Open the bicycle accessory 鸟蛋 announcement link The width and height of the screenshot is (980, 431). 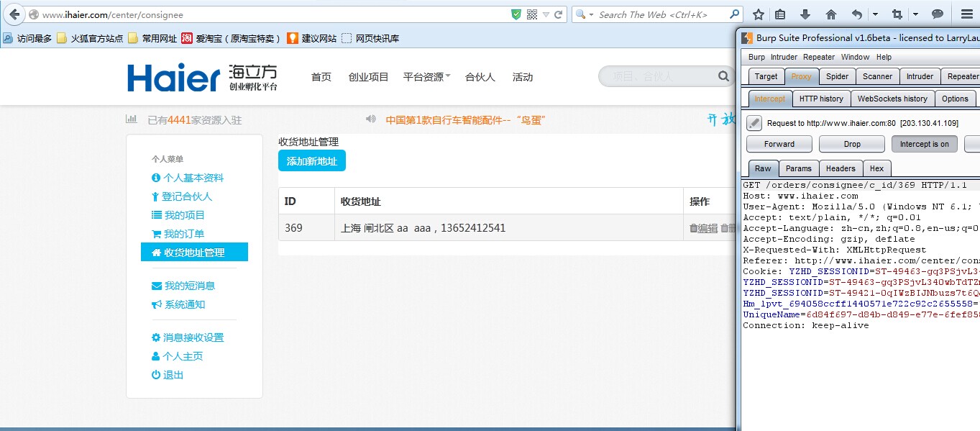(x=466, y=120)
